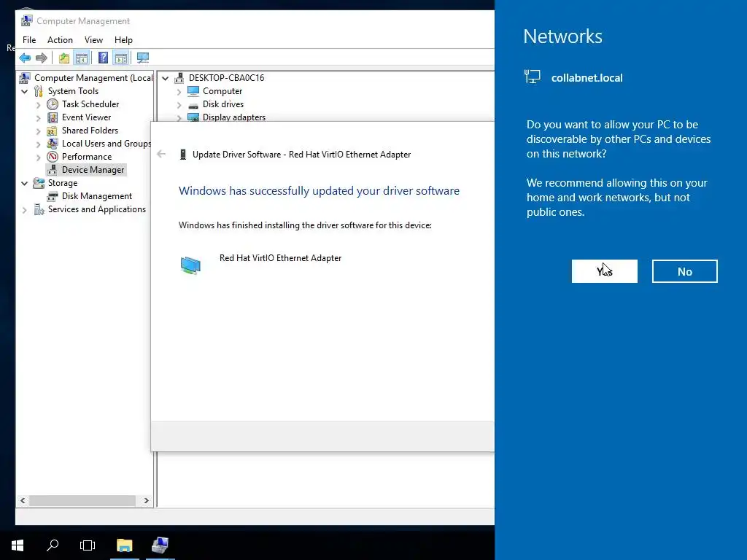This screenshot has height=560, width=747.
Task: Collapse the System Tools node
Action: pyautogui.click(x=25, y=91)
